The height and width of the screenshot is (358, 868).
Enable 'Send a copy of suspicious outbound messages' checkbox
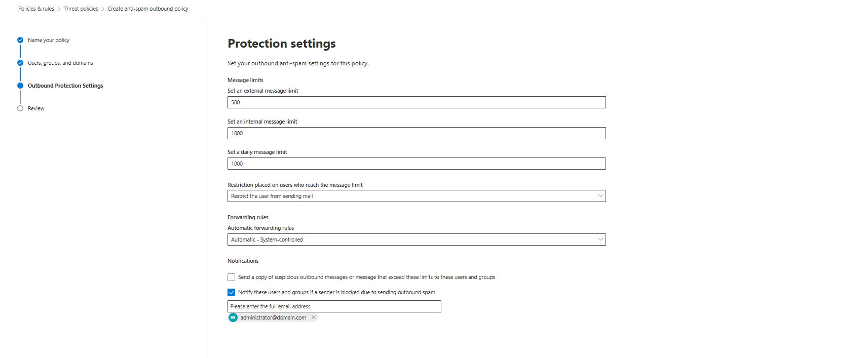pyautogui.click(x=232, y=277)
